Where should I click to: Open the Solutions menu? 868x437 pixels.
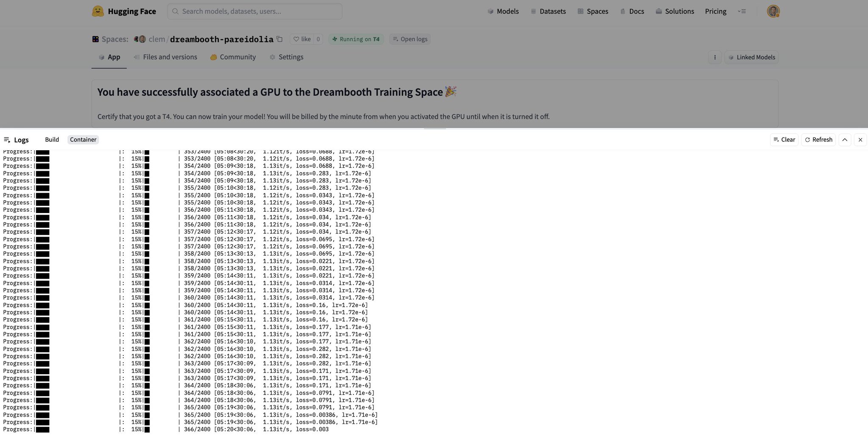(x=675, y=11)
